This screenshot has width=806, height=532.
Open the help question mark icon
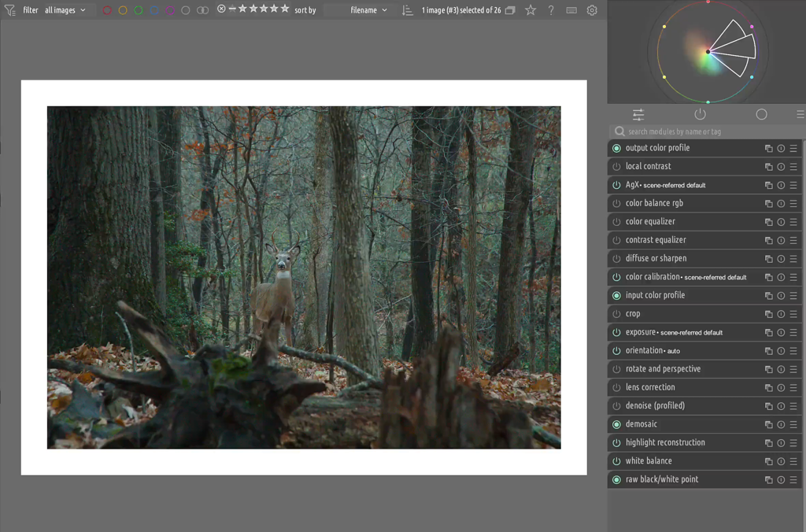pos(551,10)
